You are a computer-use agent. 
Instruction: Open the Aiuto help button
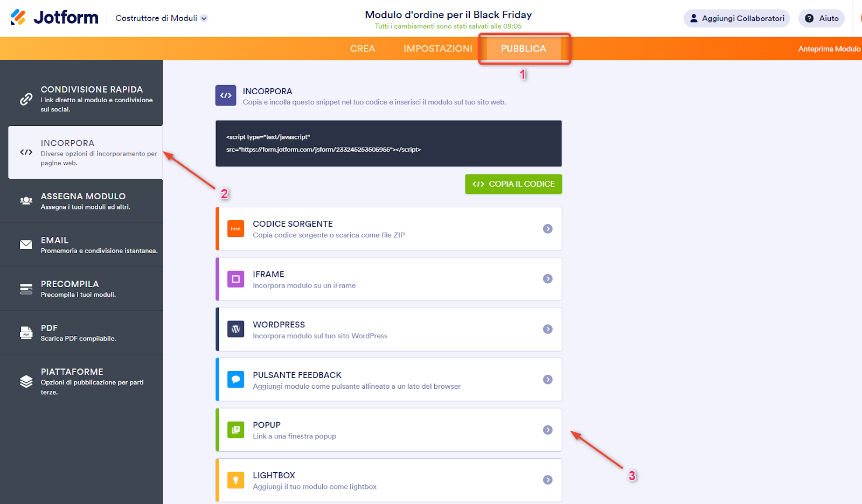tap(822, 18)
